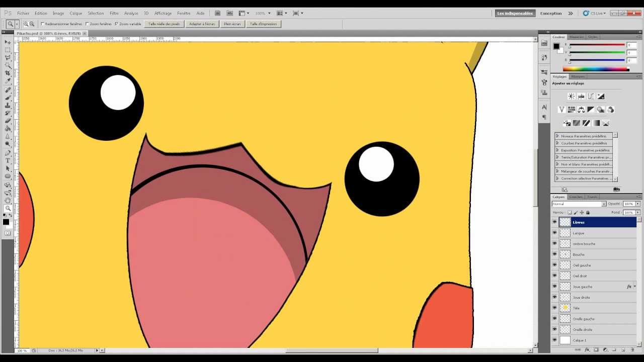644x362 pixels.
Task: Hide the Langue layer
Action: pyautogui.click(x=554, y=233)
